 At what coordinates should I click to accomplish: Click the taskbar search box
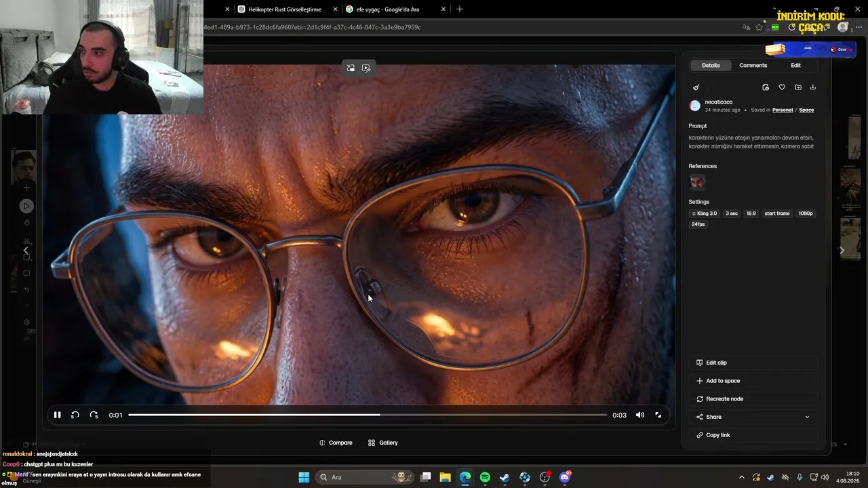[x=364, y=477]
